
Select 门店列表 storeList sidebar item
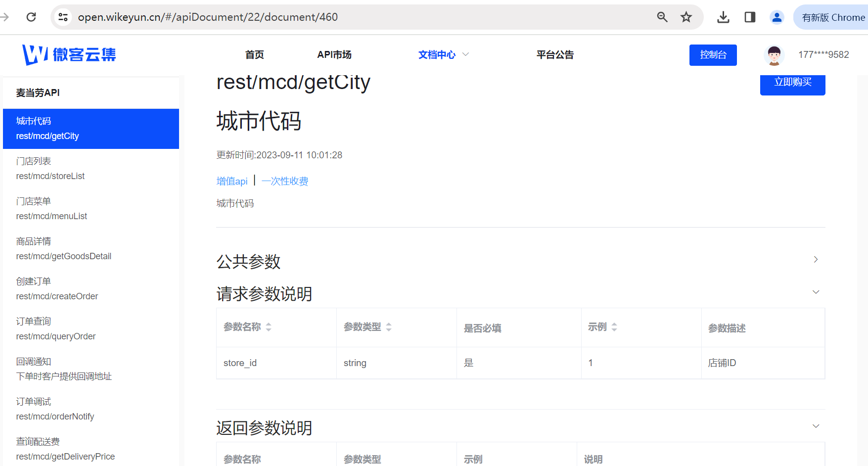tap(91, 169)
